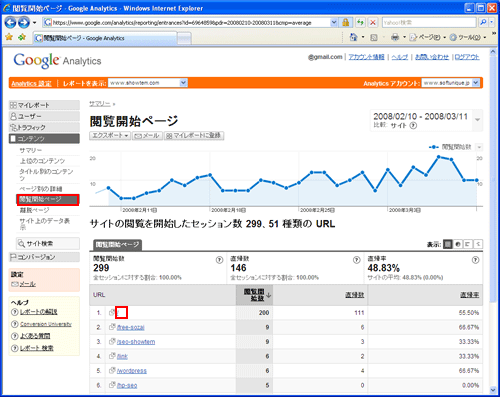Click the RSS feeds icon in toolbar
This screenshot has width=500, height=397.
click(x=374, y=37)
